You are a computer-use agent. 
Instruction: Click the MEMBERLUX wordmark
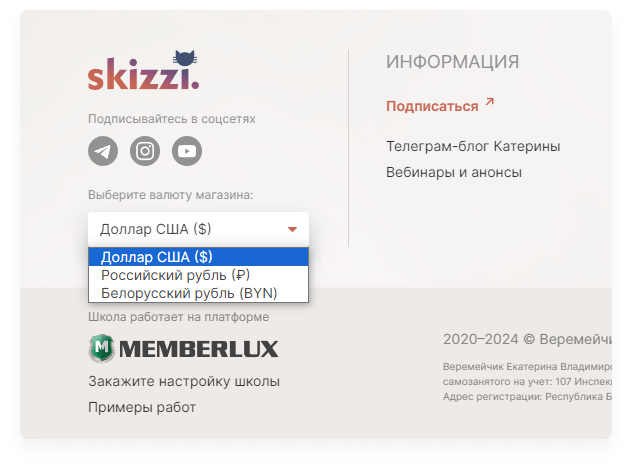[198, 349]
